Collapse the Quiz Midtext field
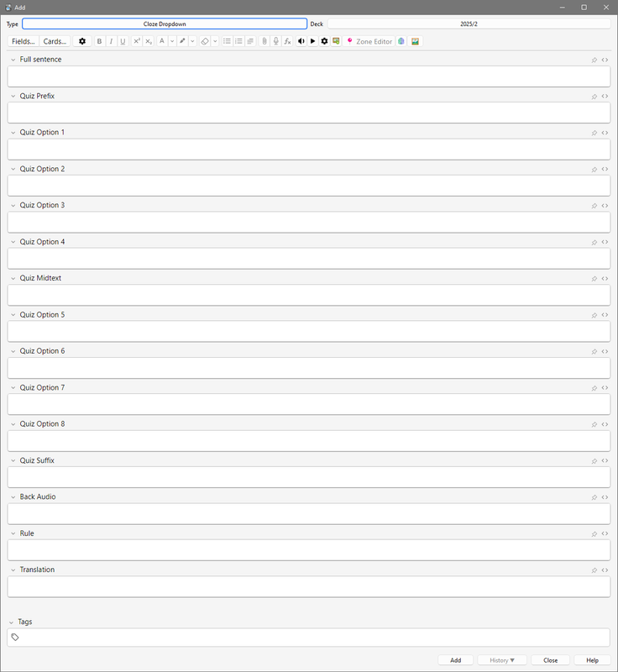Viewport: 618px width, 672px height. pos(13,279)
